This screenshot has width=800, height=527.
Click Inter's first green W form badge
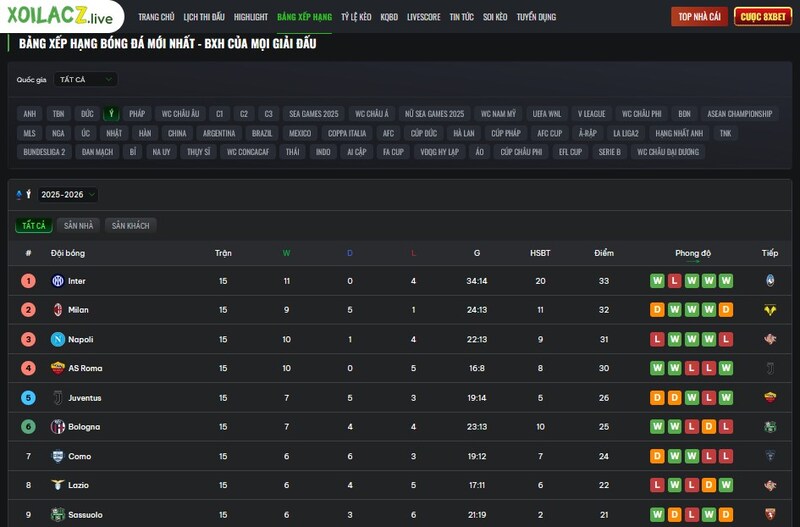click(657, 281)
